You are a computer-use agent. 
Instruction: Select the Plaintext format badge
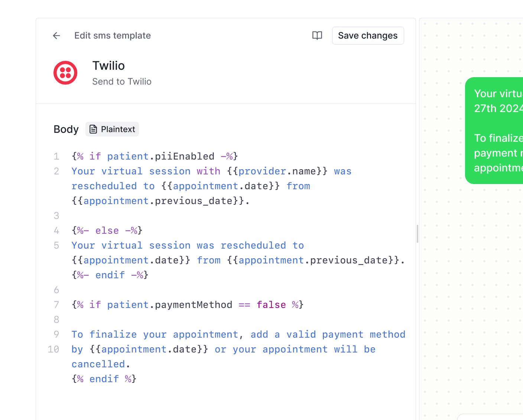(x=112, y=129)
